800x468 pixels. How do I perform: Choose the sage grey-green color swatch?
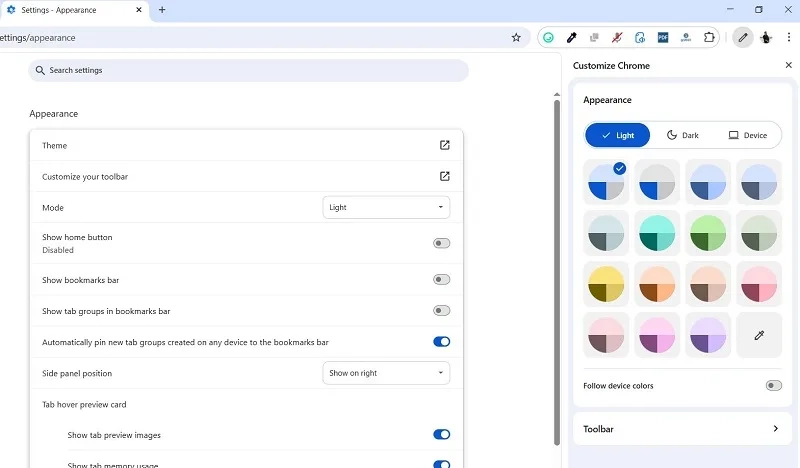[759, 233]
